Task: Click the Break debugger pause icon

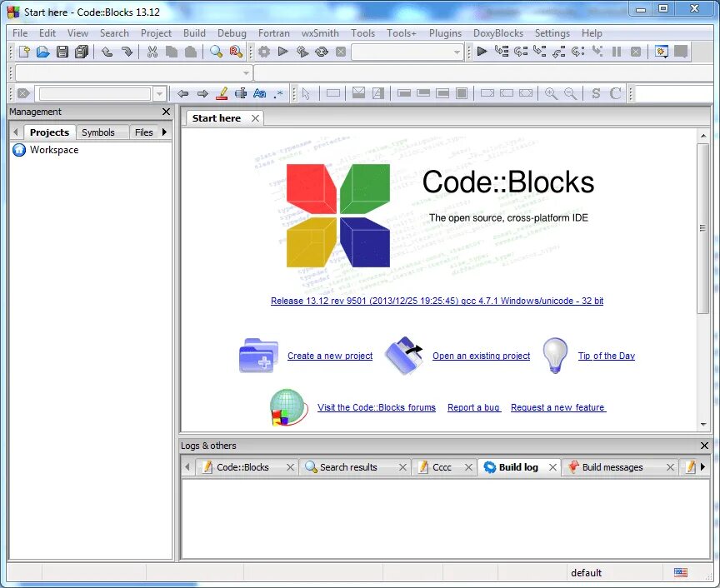Action: pyautogui.click(x=616, y=52)
